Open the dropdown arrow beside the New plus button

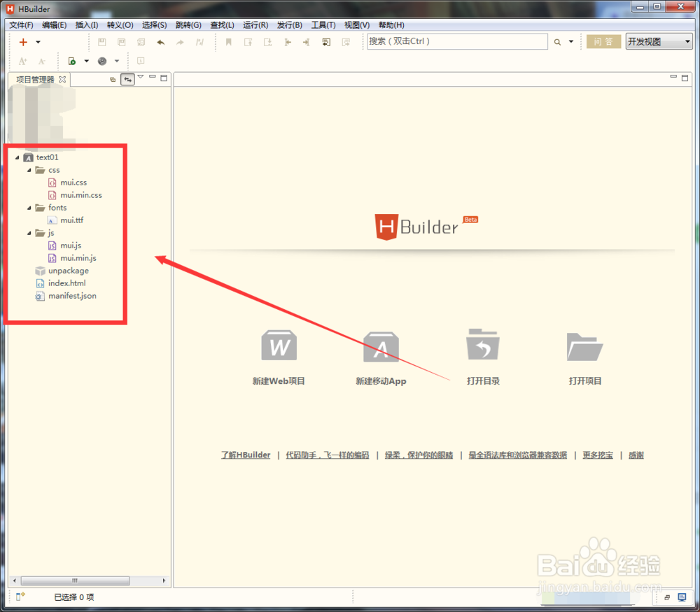point(38,42)
